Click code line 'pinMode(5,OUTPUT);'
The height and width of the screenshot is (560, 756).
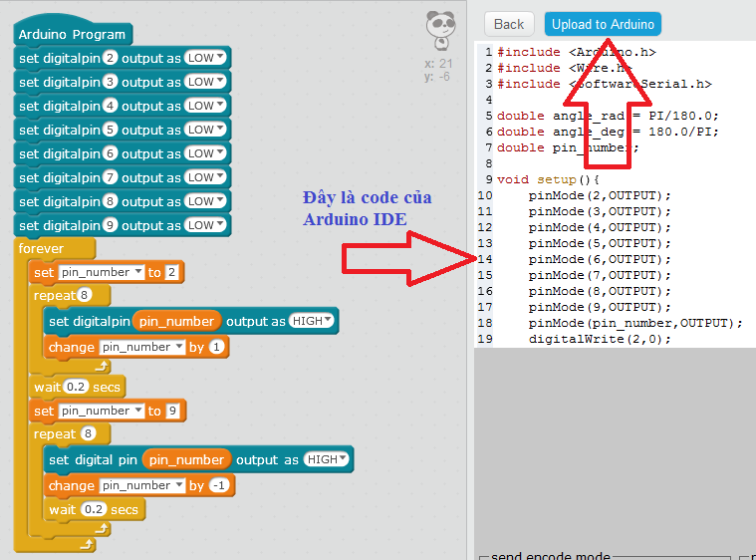point(600,243)
